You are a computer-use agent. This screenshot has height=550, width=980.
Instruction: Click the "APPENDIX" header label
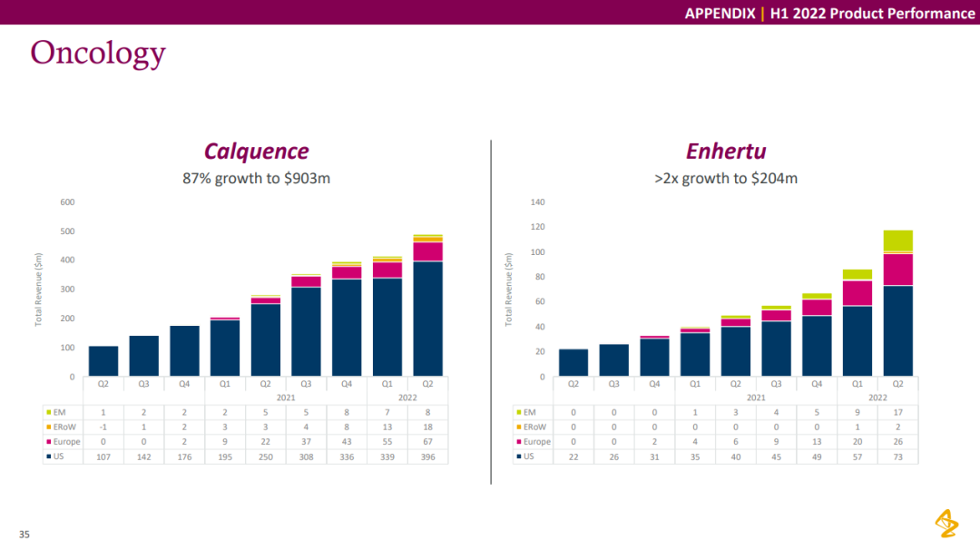(x=720, y=13)
